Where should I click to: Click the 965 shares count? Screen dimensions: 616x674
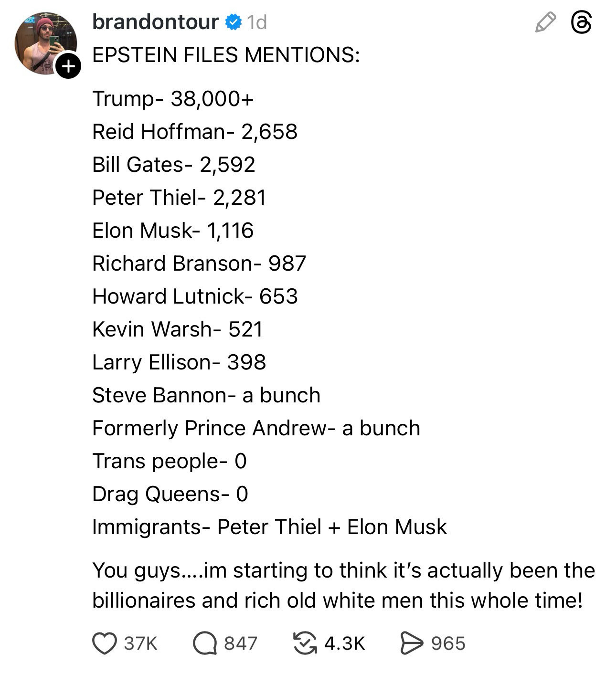[448, 643]
